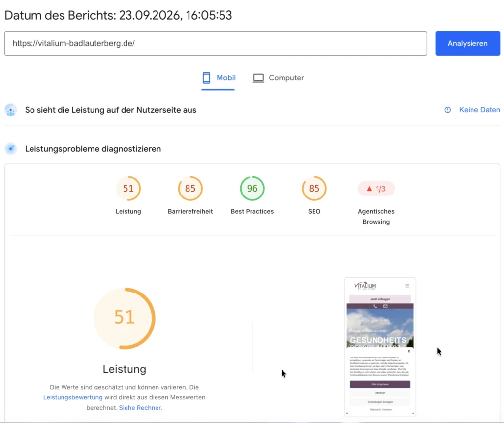Switch to the Mobil tab
The image size is (504, 423).
(218, 78)
